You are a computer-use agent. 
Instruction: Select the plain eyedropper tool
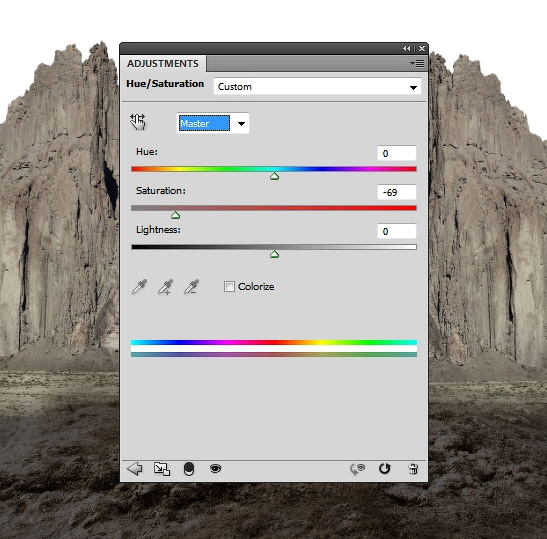tap(140, 287)
